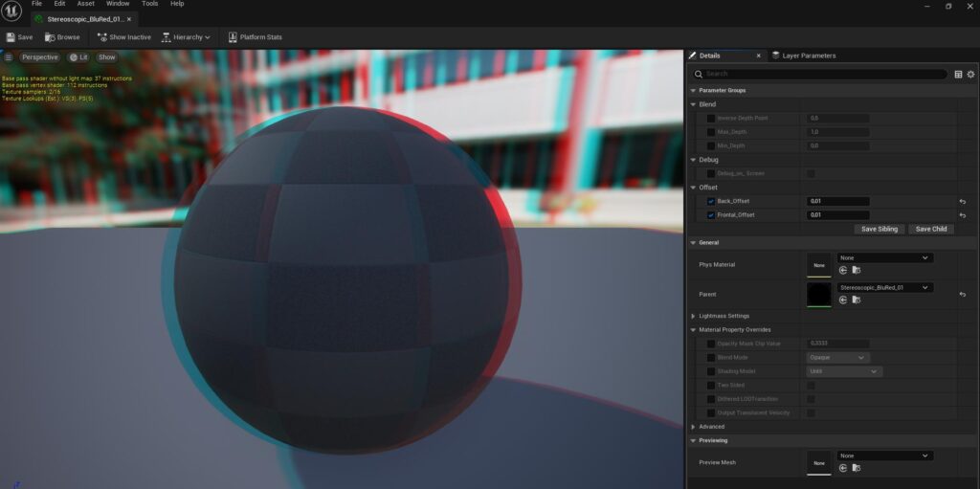Collapse the General section

(x=693, y=243)
